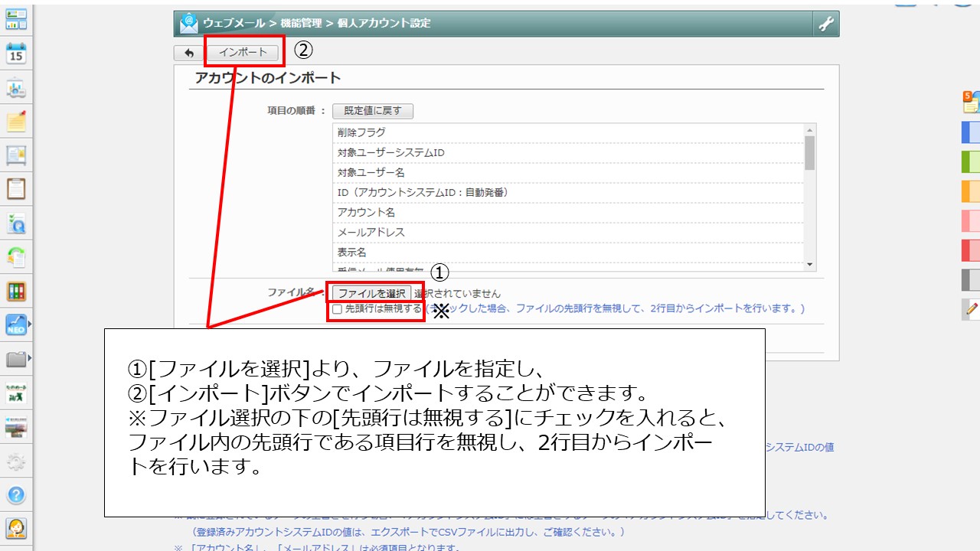The image size is (980, 551).
Task: Toggle the 先頭行は無視する checkbox
Action: click(338, 309)
